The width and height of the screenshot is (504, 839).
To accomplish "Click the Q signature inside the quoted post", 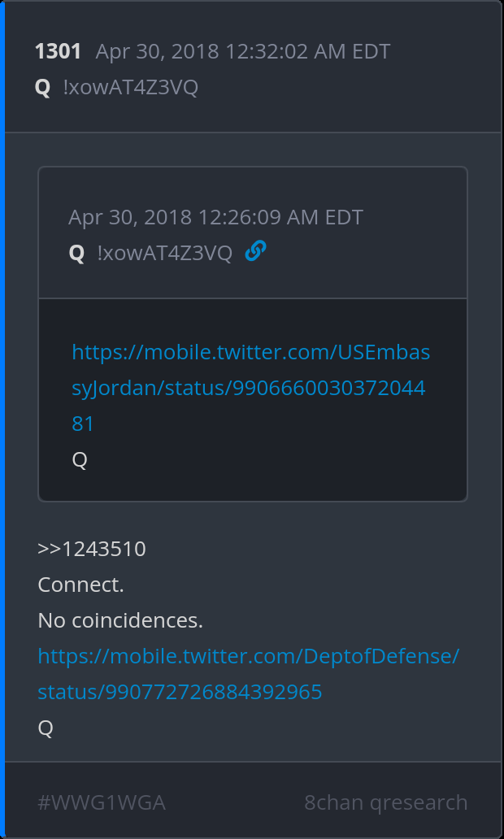I will (80, 460).
